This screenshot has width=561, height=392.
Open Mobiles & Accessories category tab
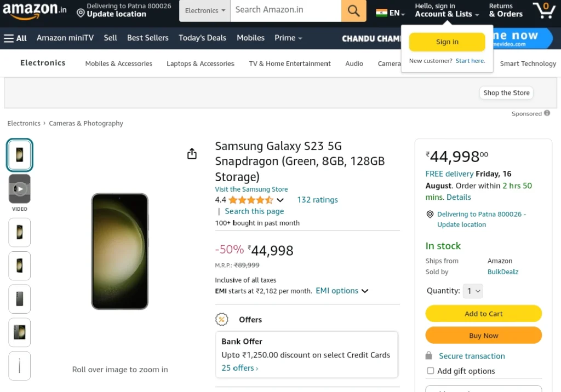point(118,64)
